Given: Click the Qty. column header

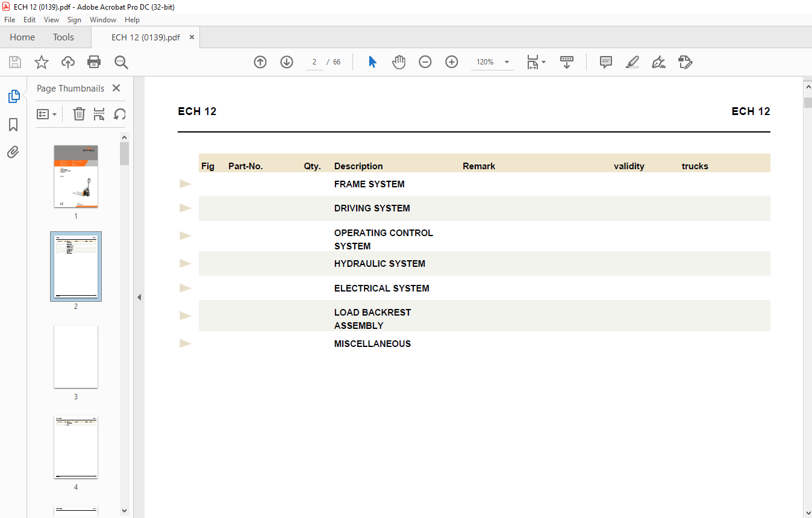Looking at the screenshot, I should pos(312,166).
